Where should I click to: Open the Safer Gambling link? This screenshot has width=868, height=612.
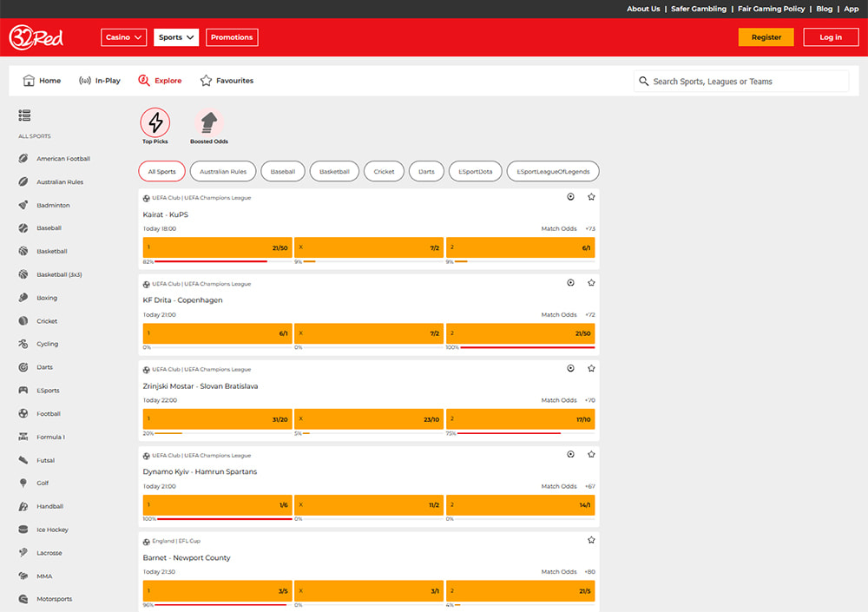(x=699, y=9)
